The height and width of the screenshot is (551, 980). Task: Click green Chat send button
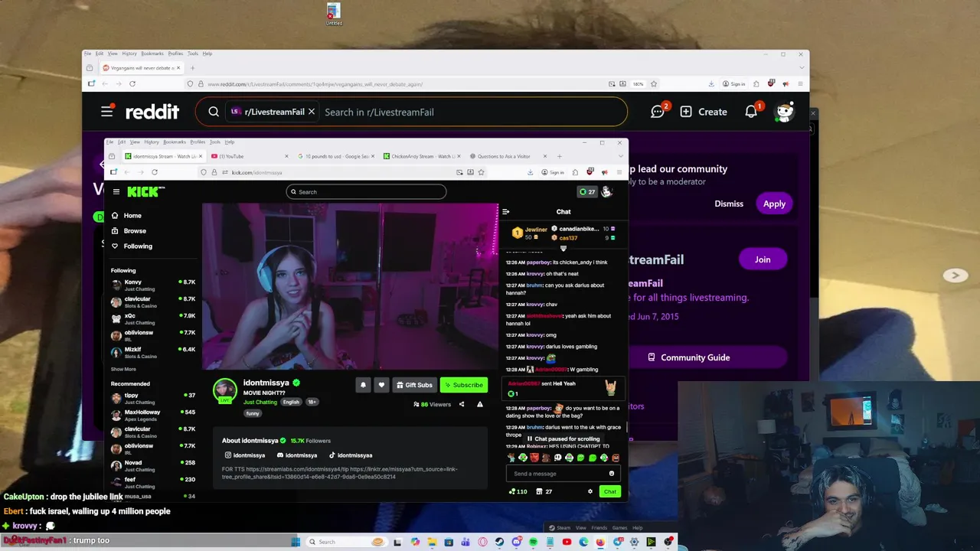pyautogui.click(x=609, y=491)
